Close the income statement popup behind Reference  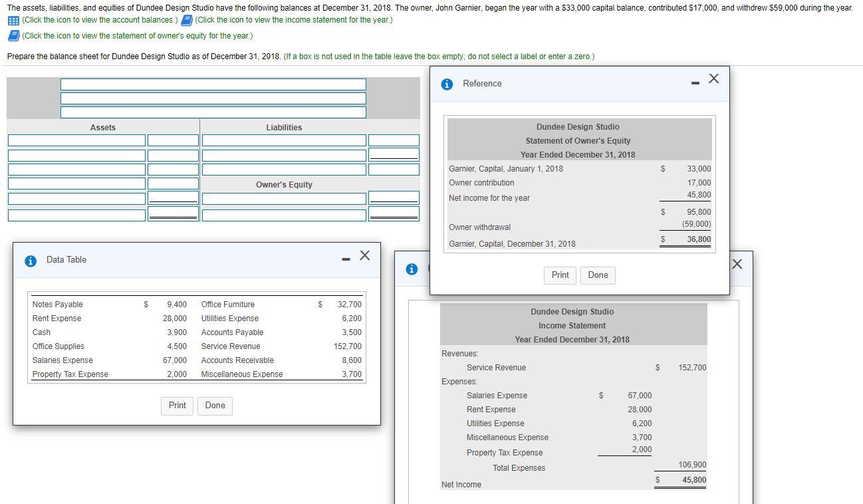click(x=736, y=264)
